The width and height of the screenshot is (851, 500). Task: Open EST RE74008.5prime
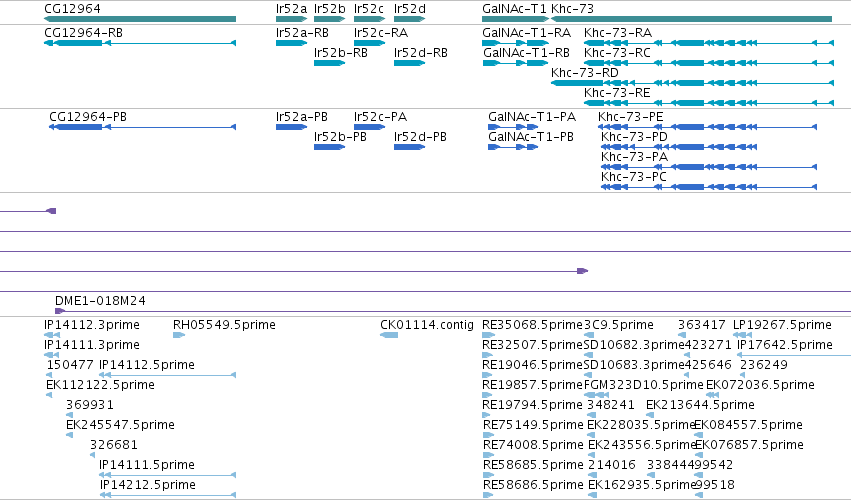[533, 445]
